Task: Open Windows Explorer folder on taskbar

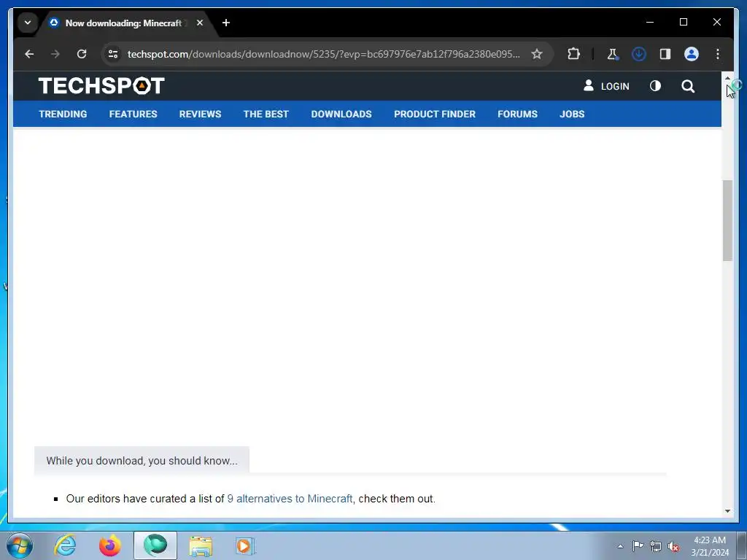Action: pyautogui.click(x=201, y=545)
